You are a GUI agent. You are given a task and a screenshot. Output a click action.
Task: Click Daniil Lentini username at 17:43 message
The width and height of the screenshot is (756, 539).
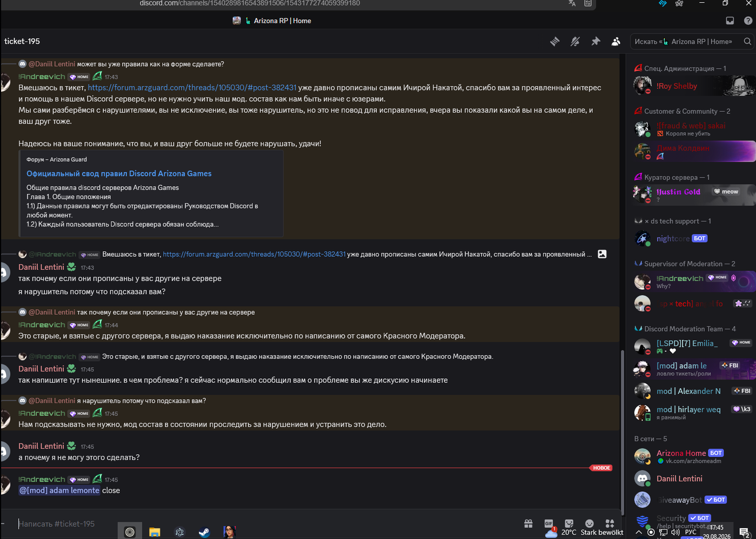[41, 267]
